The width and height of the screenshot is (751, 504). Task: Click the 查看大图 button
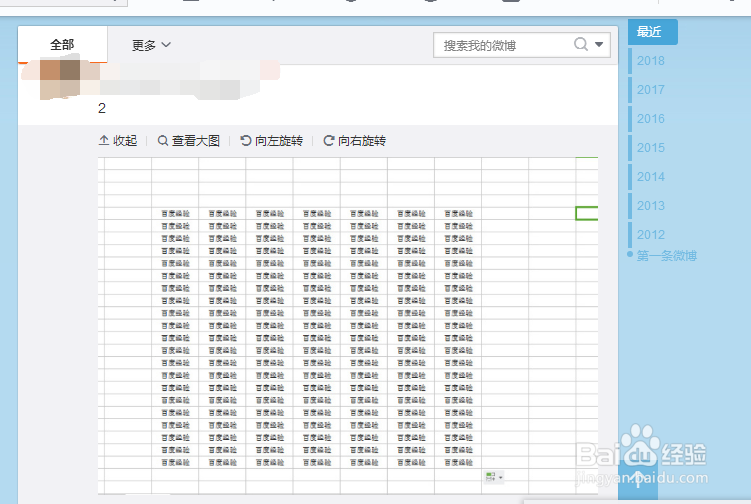[x=189, y=140]
